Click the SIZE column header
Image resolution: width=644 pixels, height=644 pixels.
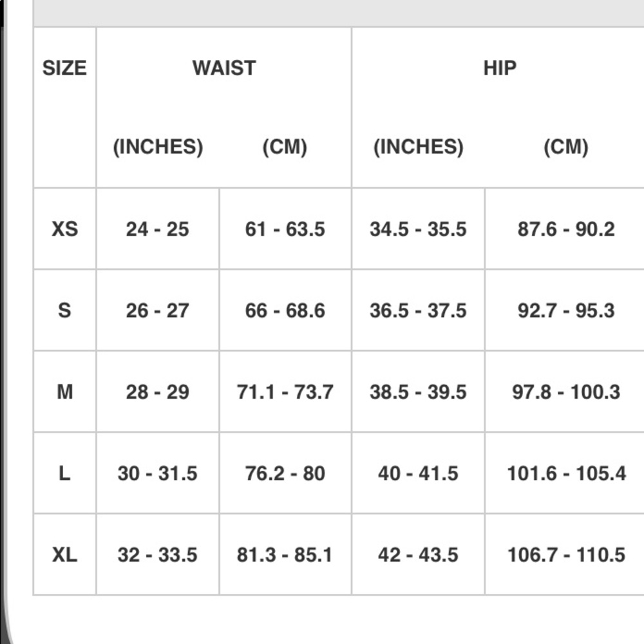pos(64,68)
